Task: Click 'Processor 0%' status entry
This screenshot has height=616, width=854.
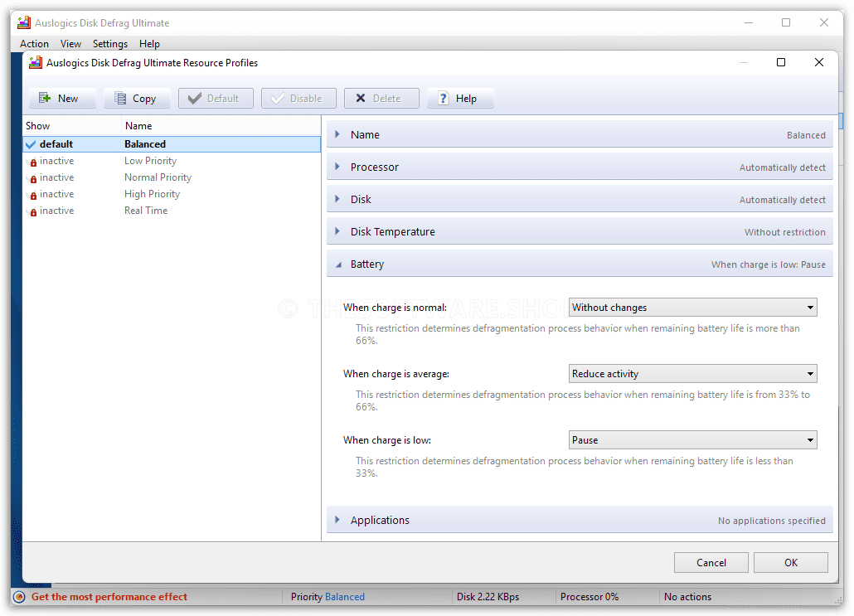Action: click(590, 597)
